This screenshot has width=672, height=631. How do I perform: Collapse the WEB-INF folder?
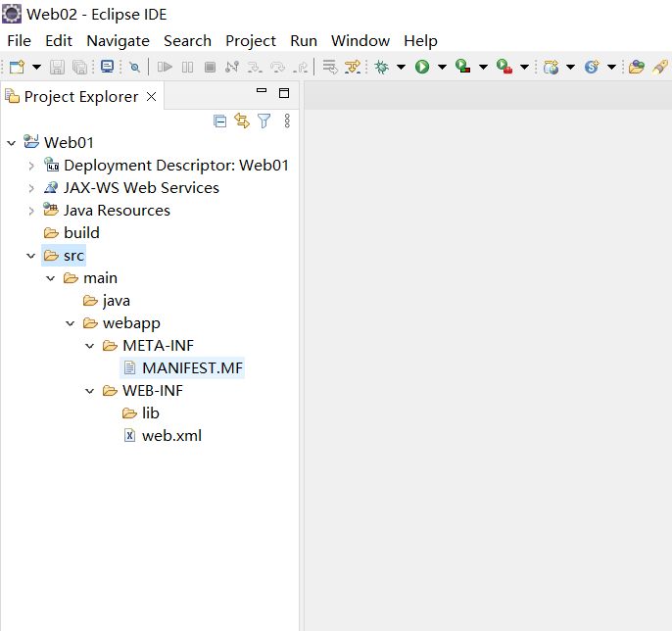tap(89, 391)
